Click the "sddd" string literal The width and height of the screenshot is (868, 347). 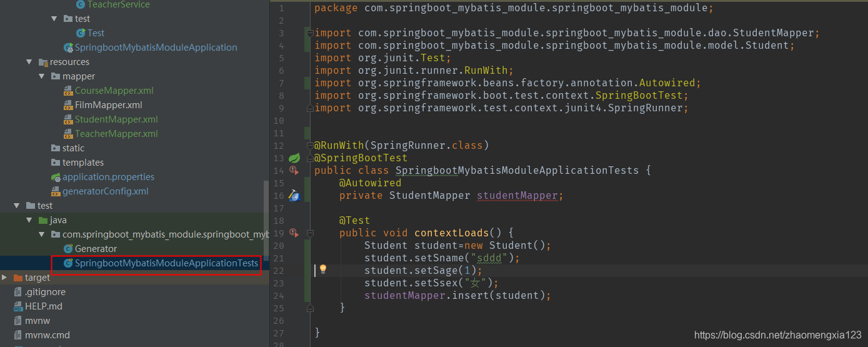point(492,258)
